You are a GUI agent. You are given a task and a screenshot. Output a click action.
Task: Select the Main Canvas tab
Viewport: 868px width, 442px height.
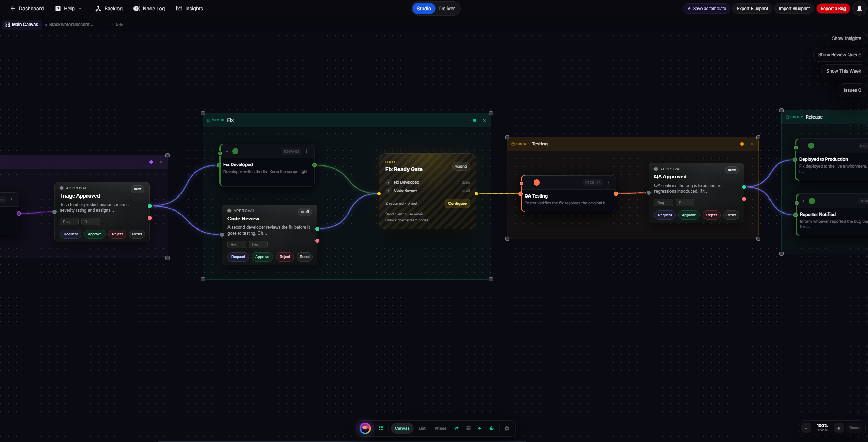(x=22, y=25)
